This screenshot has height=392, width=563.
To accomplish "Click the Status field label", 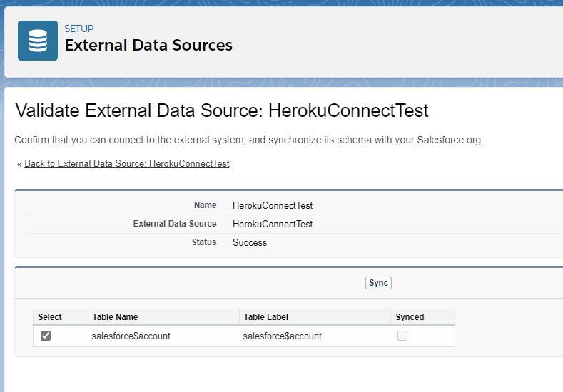I will [x=203, y=242].
